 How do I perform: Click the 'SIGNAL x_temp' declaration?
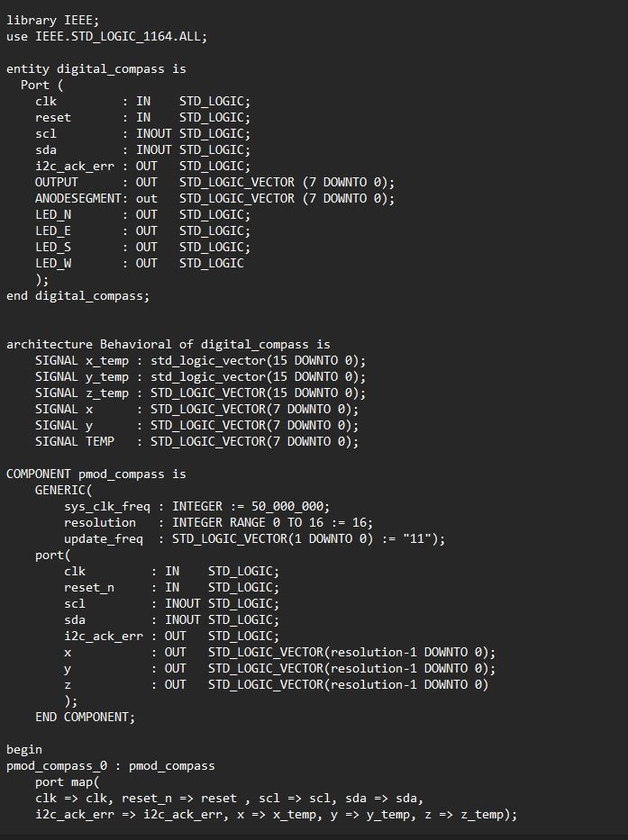point(200,360)
